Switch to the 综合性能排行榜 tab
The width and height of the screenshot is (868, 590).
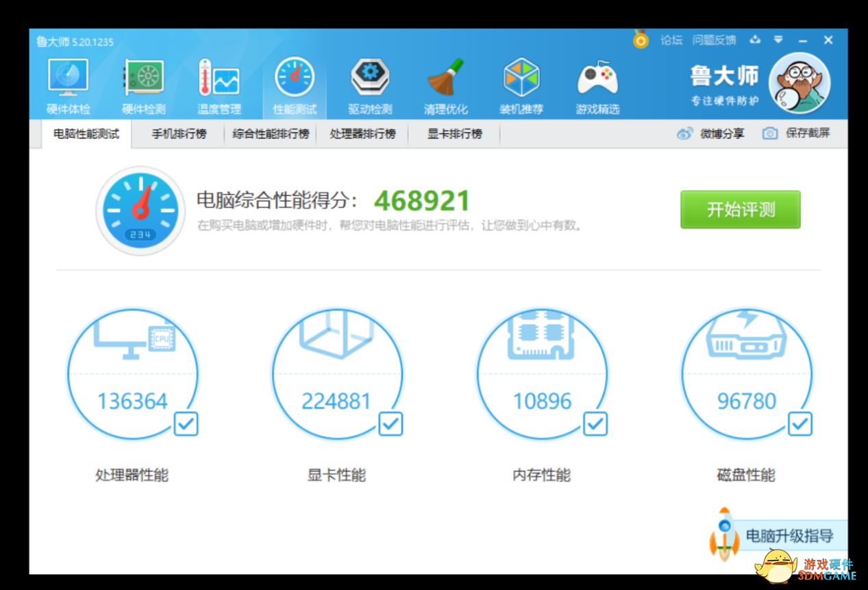271,134
